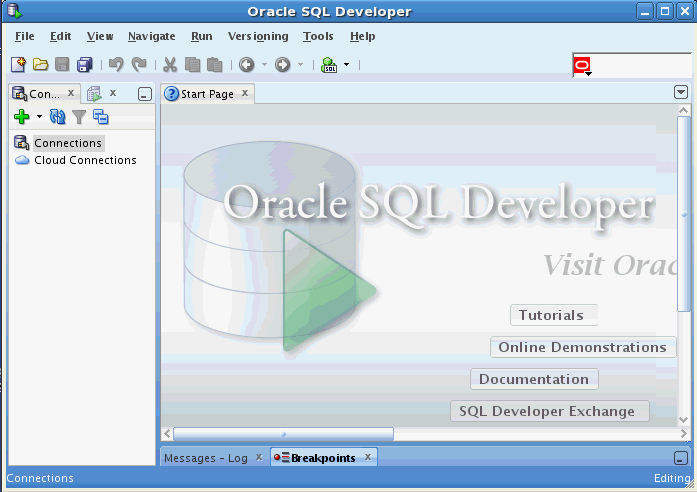
Task: Minimize the bottom log panel
Action: click(681, 458)
